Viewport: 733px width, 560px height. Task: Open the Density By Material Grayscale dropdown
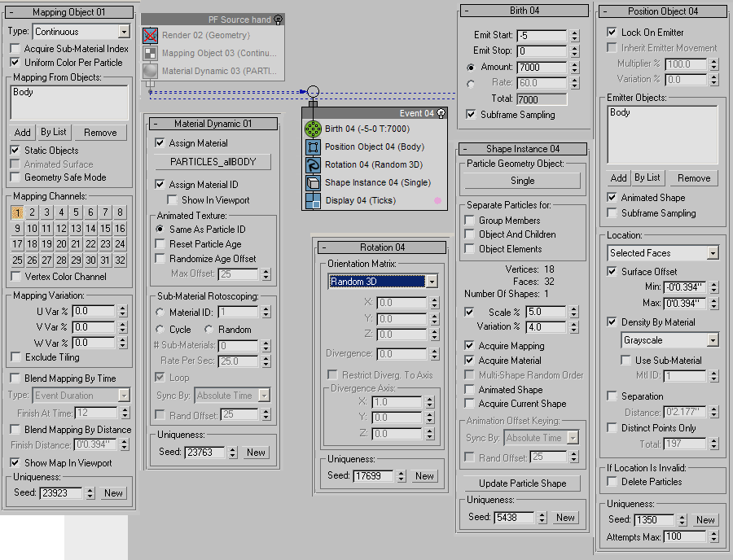pyautogui.click(x=713, y=340)
